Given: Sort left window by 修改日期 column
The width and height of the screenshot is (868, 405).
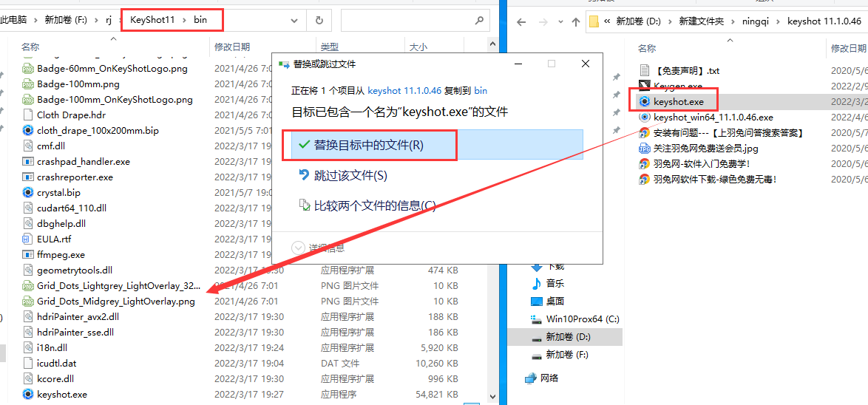Looking at the screenshot, I should [232, 47].
